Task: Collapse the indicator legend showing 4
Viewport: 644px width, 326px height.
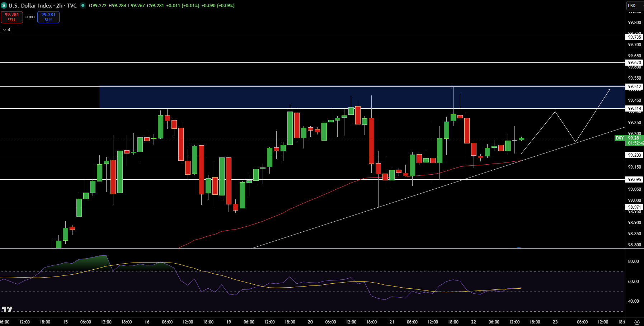Action: tap(6, 29)
